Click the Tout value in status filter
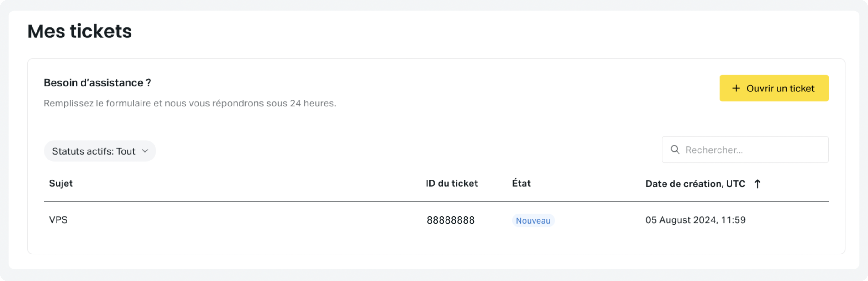The width and height of the screenshot is (868, 281). (x=126, y=151)
